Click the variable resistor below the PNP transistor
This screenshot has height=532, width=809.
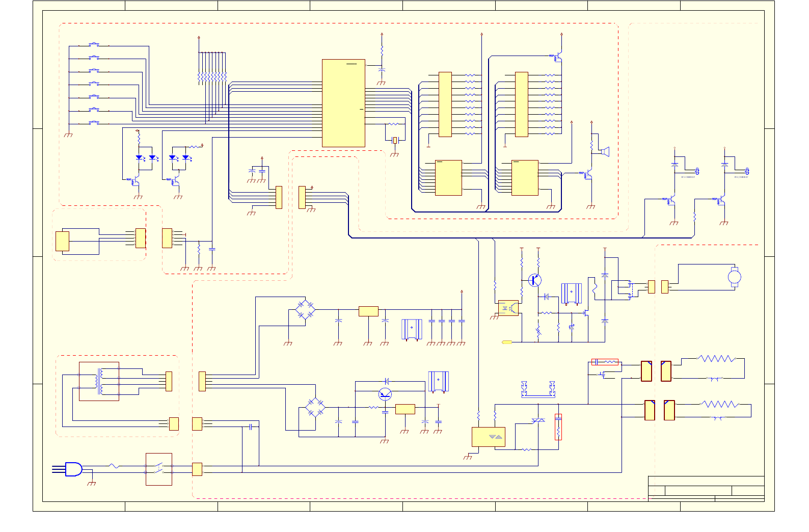(538, 332)
